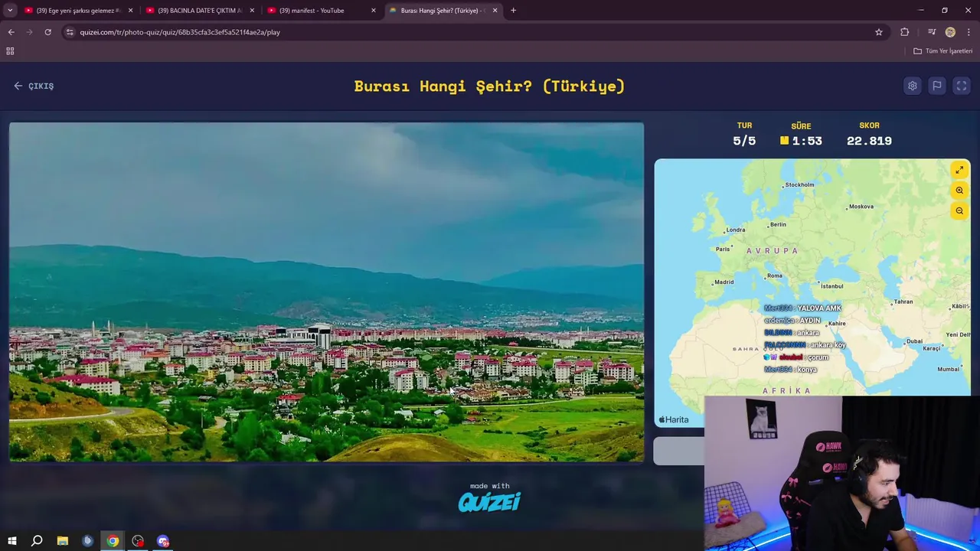Open a new browser tab

click(513, 11)
